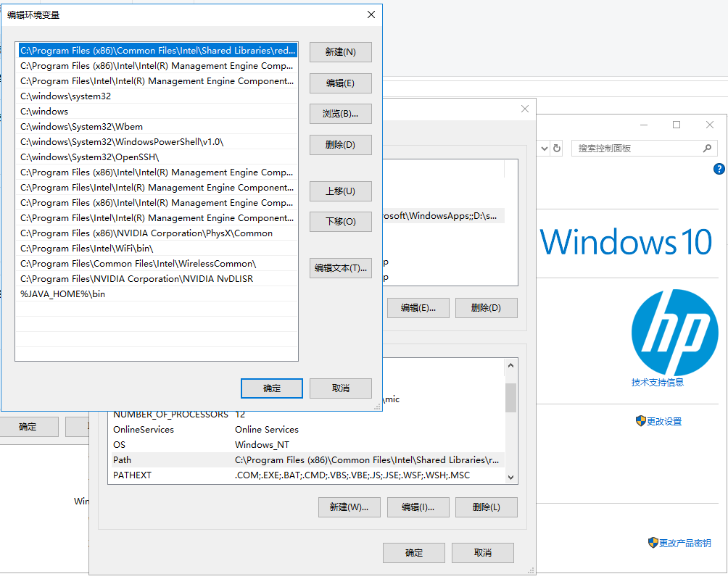Click the 确定 button in system properties window
The height and width of the screenshot is (587, 728).
click(x=28, y=427)
